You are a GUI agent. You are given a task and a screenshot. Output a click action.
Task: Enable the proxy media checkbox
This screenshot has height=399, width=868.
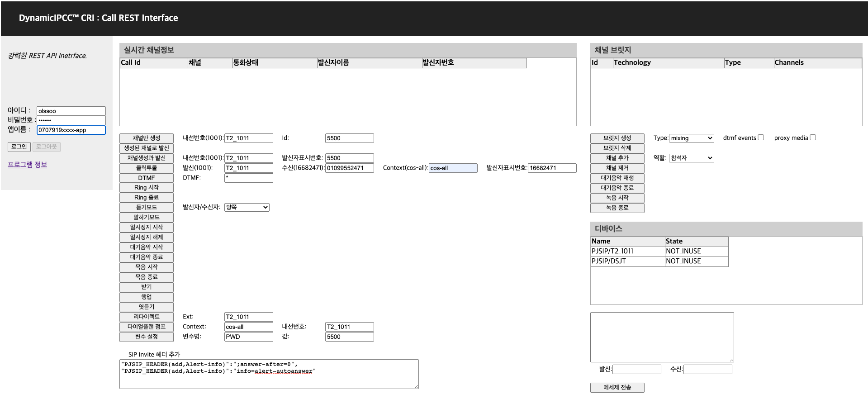pyautogui.click(x=813, y=138)
